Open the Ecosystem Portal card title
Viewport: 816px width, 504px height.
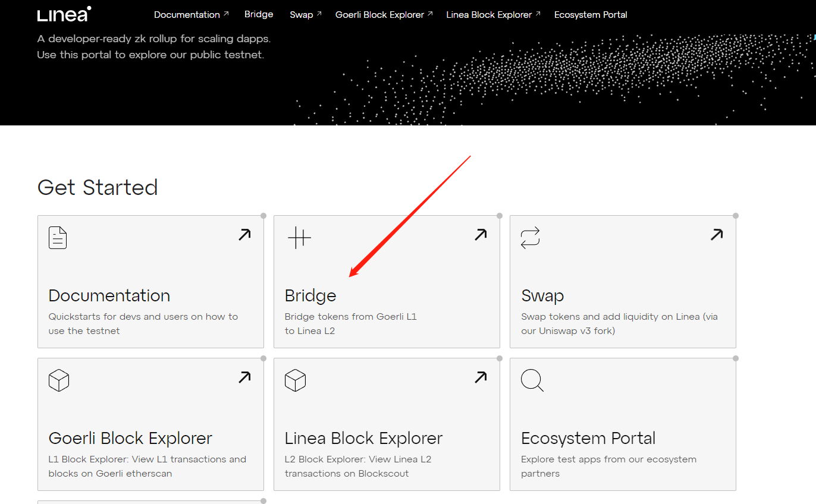coord(588,439)
